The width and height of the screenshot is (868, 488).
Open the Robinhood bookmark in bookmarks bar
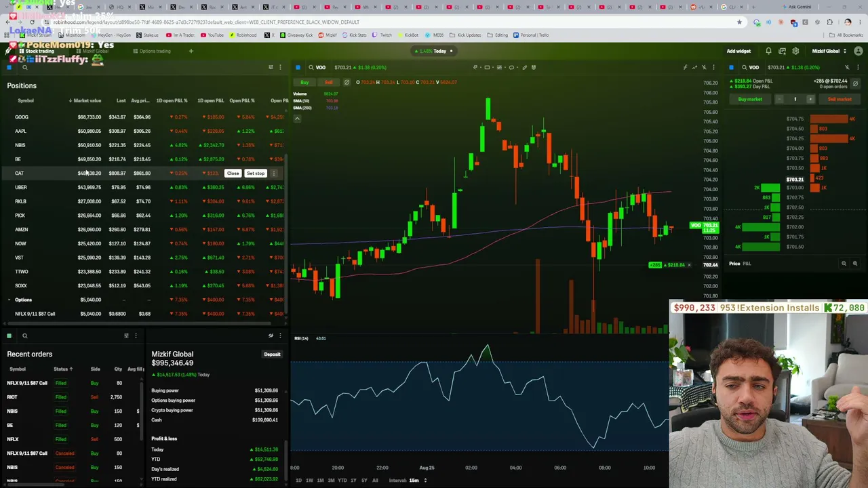243,35
